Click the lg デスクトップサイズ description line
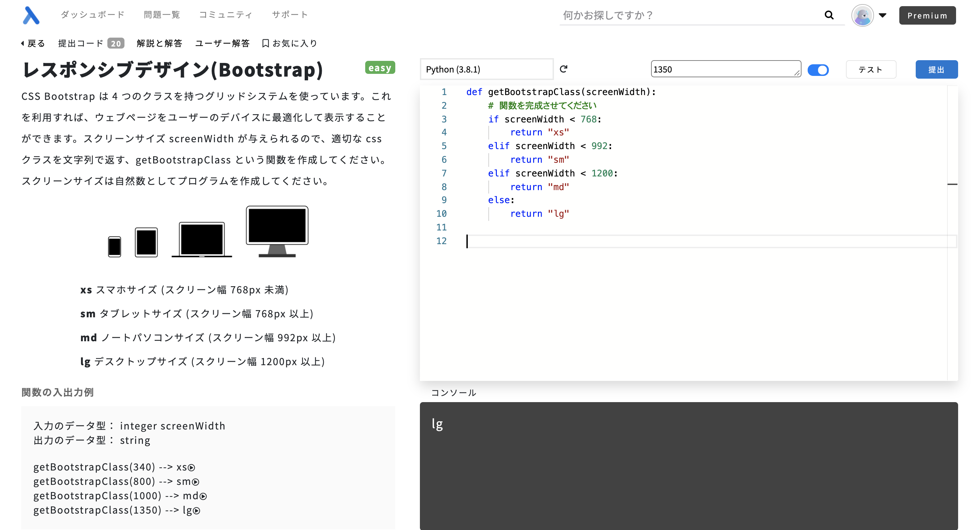980x530 pixels. click(202, 362)
